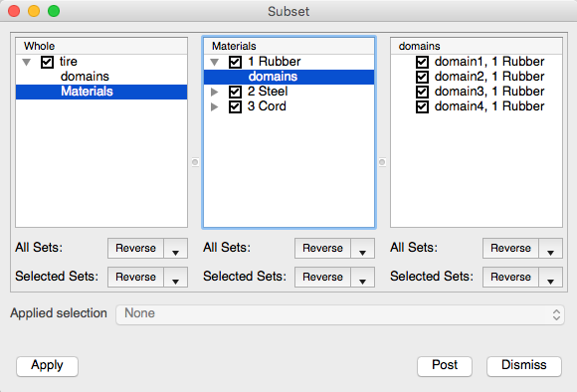Close the Subset window with red button
The height and width of the screenshot is (392, 577).
click(14, 11)
